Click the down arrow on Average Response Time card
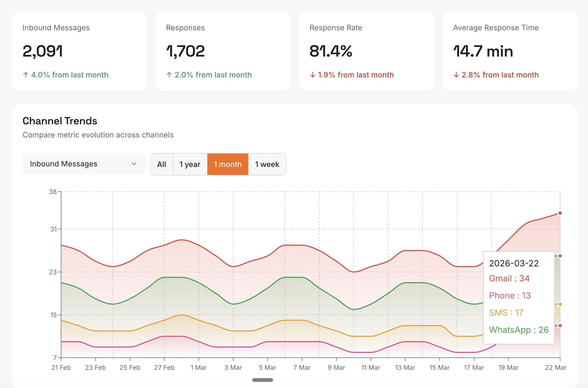 [x=456, y=75]
